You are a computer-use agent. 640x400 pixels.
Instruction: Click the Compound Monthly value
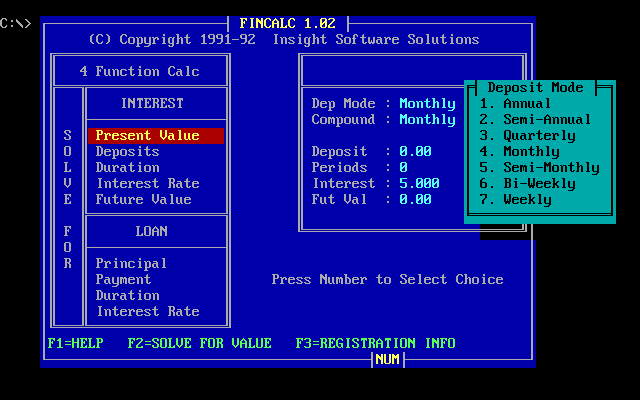[427, 119]
